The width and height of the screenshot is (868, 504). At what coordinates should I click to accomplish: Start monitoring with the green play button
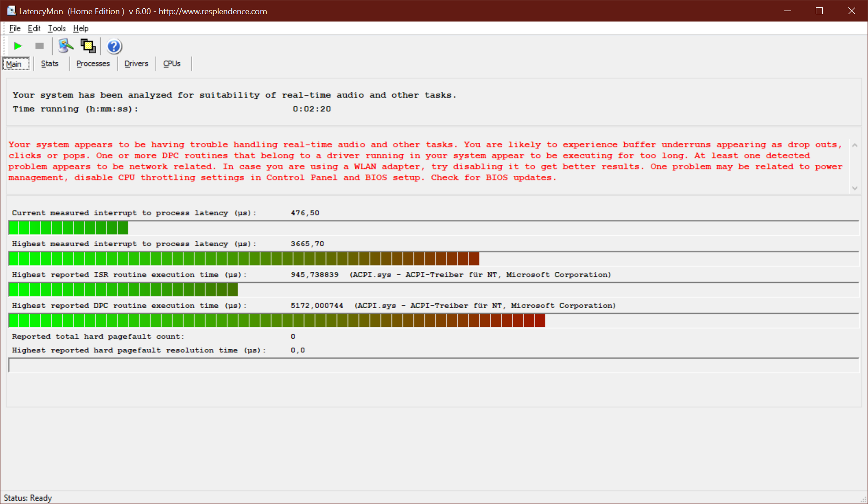(x=18, y=46)
